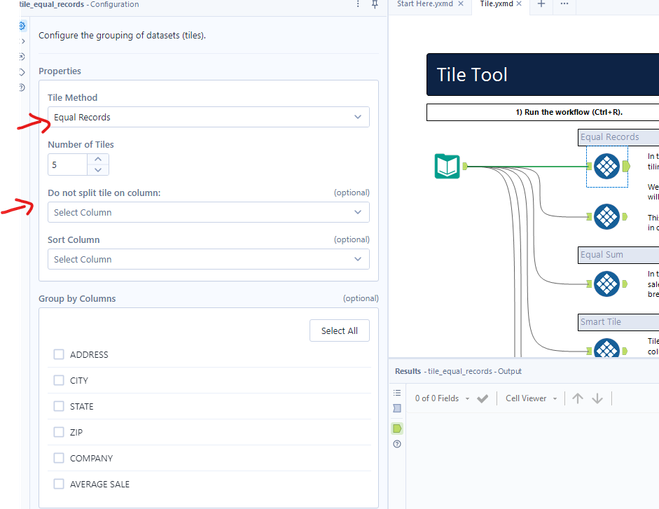Check the AVERAGE SALE checkbox
The width and height of the screenshot is (659, 509).
click(x=59, y=484)
